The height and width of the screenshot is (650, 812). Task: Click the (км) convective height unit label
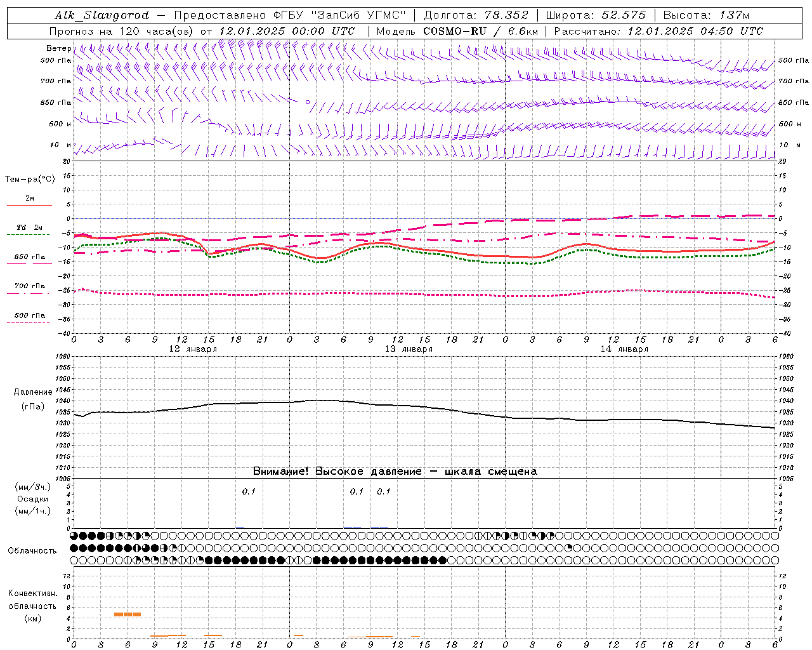coord(33,618)
